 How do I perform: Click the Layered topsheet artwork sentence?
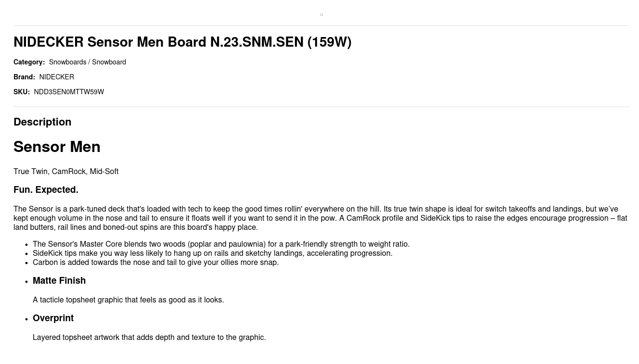[x=149, y=338]
